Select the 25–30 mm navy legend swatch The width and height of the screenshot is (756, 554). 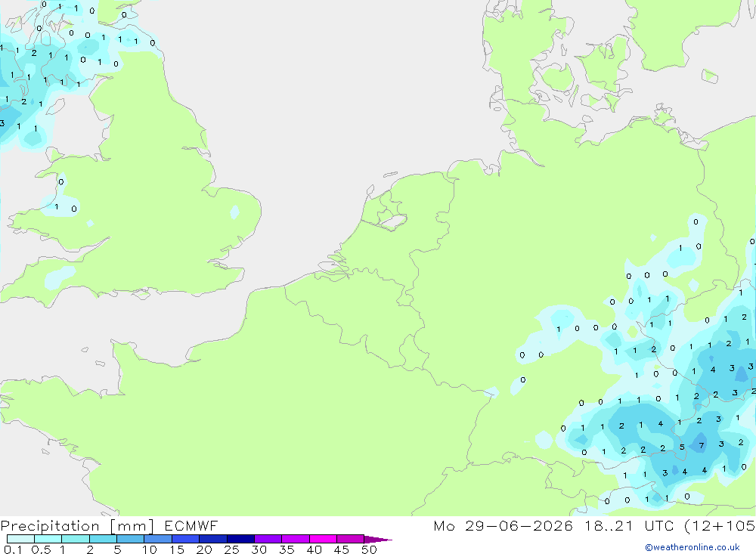coord(240,539)
